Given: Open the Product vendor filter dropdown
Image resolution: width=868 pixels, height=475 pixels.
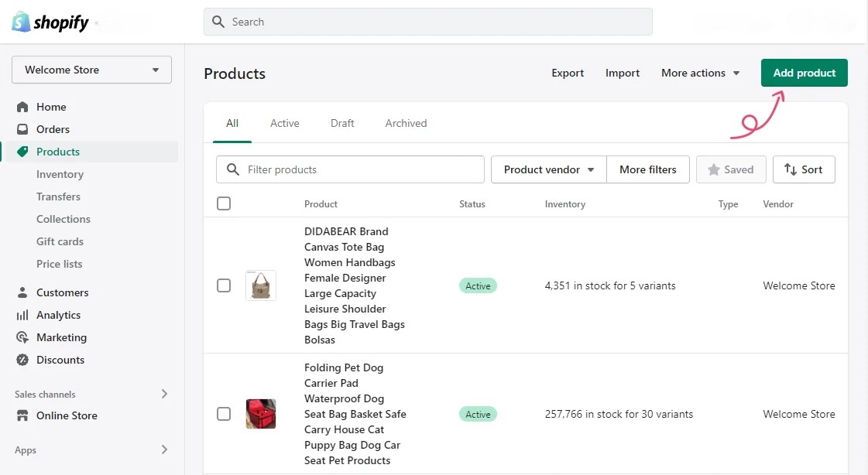Looking at the screenshot, I should (x=548, y=169).
